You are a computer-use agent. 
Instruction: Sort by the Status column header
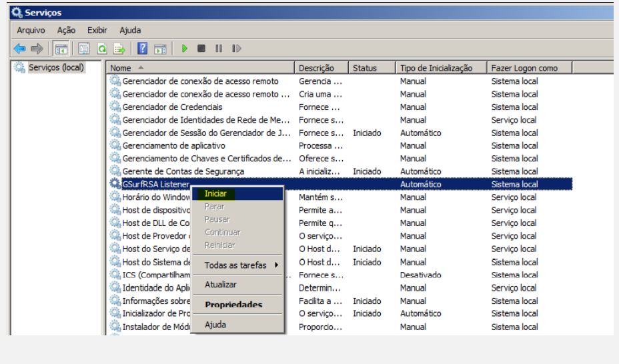pos(372,68)
